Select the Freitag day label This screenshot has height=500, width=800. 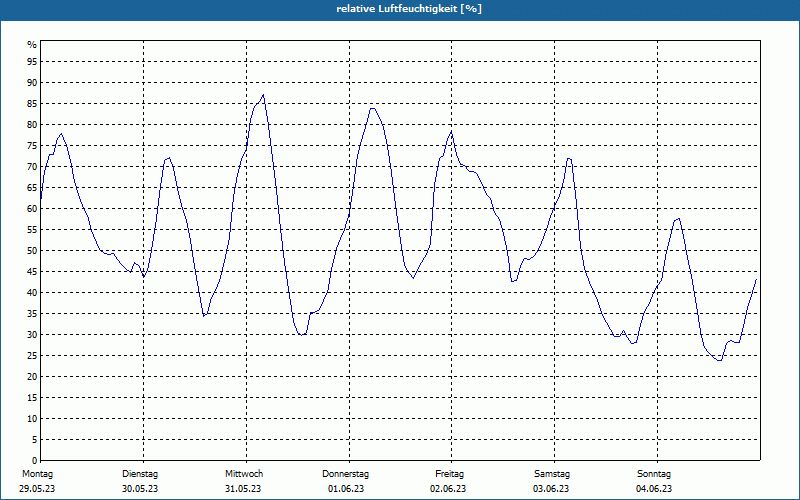pyautogui.click(x=449, y=474)
